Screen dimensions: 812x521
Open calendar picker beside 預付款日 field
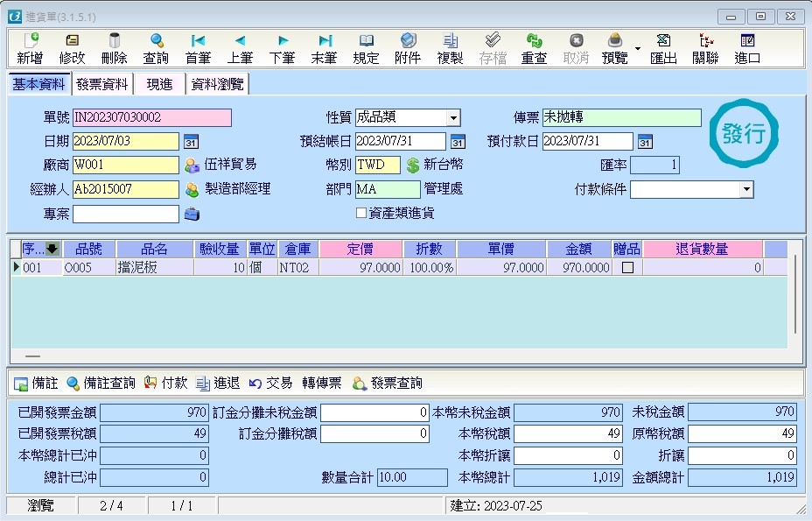645,142
